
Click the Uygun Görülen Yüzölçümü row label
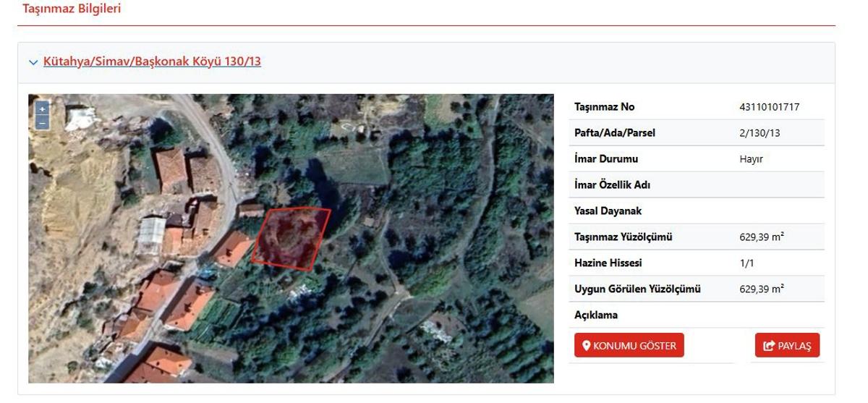click(637, 289)
